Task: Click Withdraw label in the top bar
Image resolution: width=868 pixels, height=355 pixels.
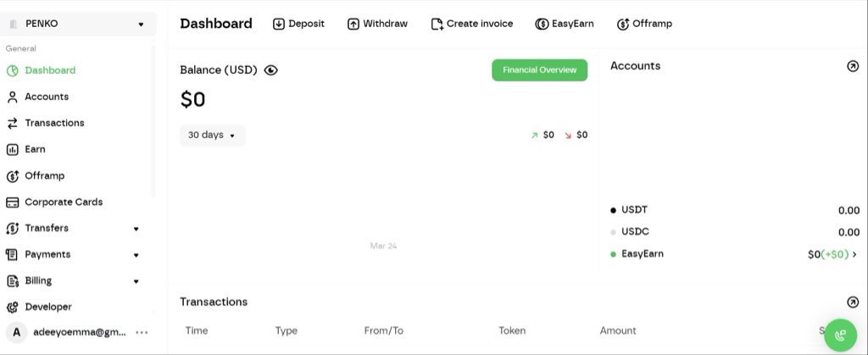Action: (386, 24)
